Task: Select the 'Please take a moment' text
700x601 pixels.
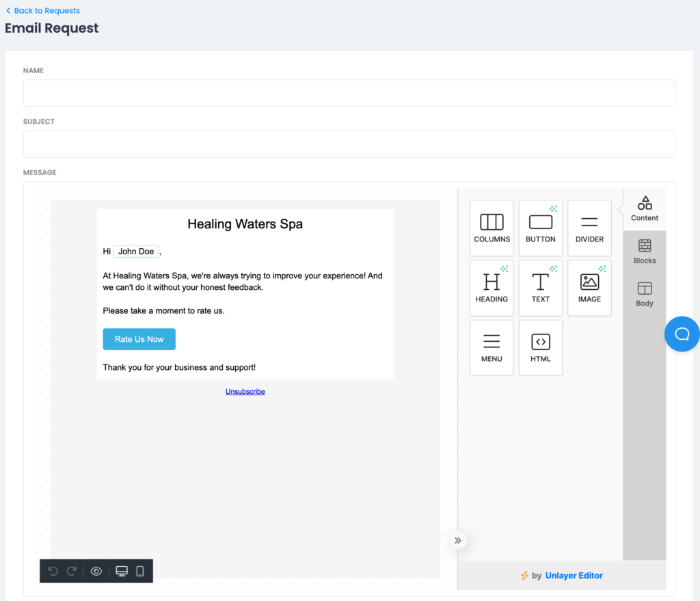Action: [x=163, y=311]
